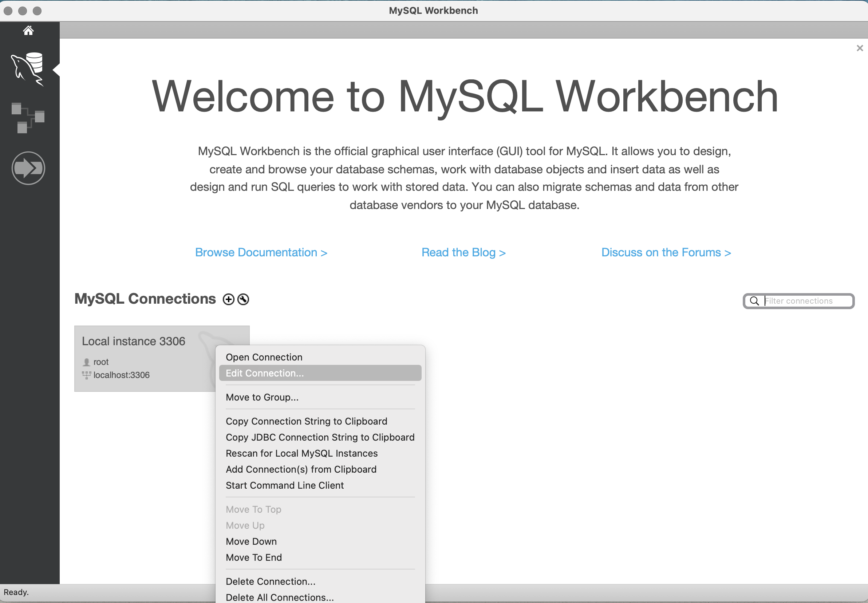Select Open Connection menu entry
The width and height of the screenshot is (868, 603).
(x=264, y=357)
